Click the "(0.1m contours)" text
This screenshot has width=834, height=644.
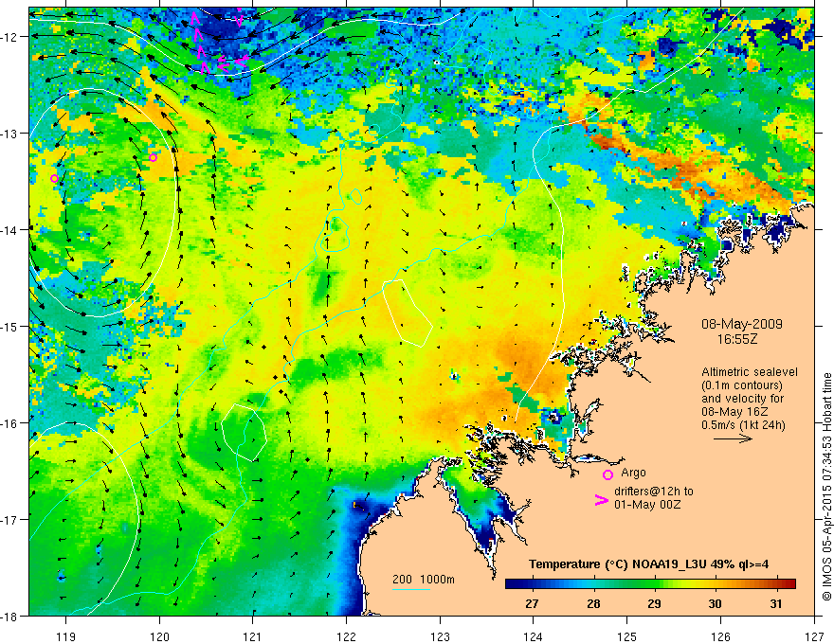[742, 385]
